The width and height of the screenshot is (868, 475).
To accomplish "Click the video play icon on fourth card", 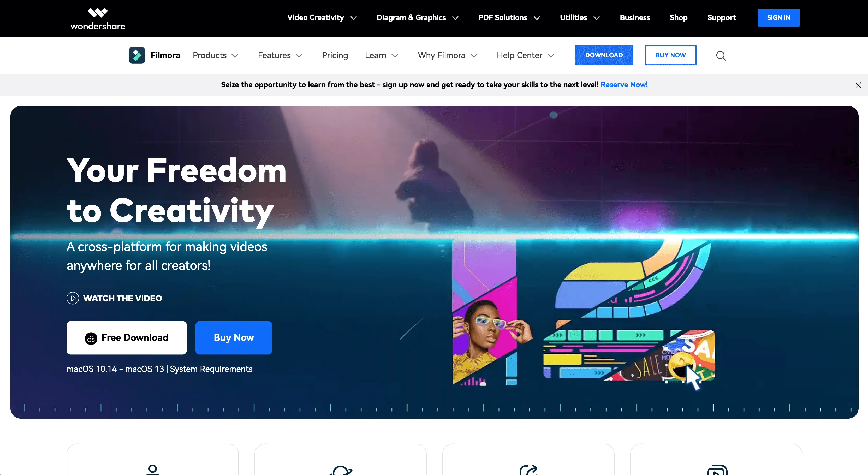I will pyautogui.click(x=717, y=470).
